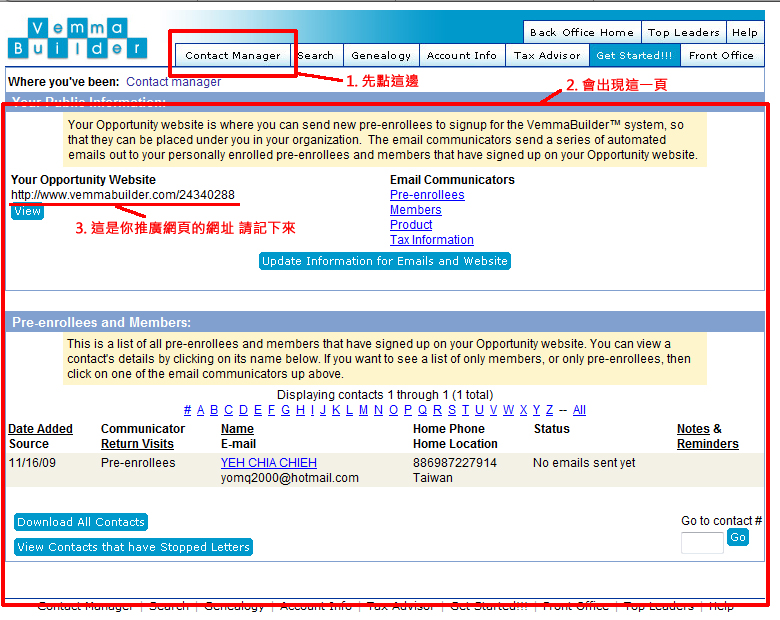The height and width of the screenshot is (620, 780).
Task: Click the vemmabuilder.com/24340288 URL text
Action: 123,195
